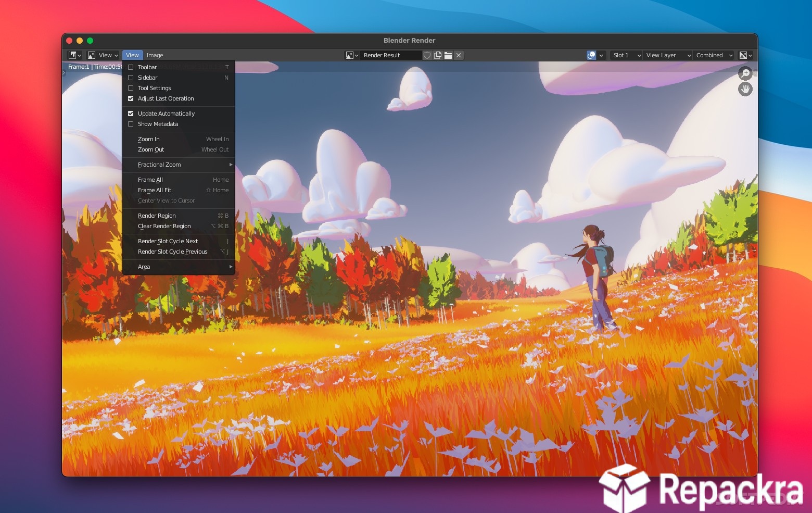
Task: Choose Zoom In from View menu
Action: click(x=179, y=139)
